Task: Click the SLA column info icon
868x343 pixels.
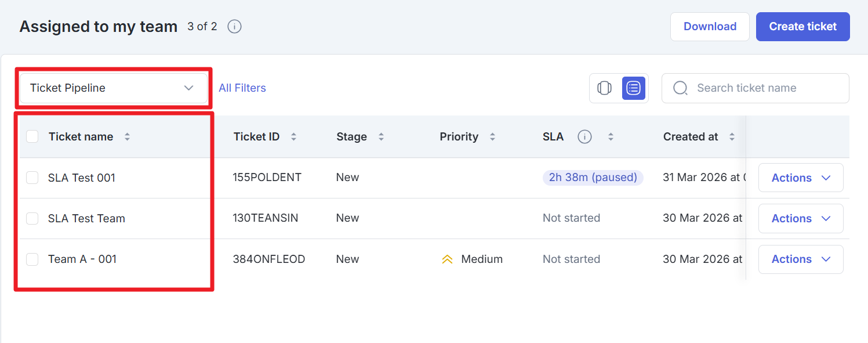Action: pos(584,137)
